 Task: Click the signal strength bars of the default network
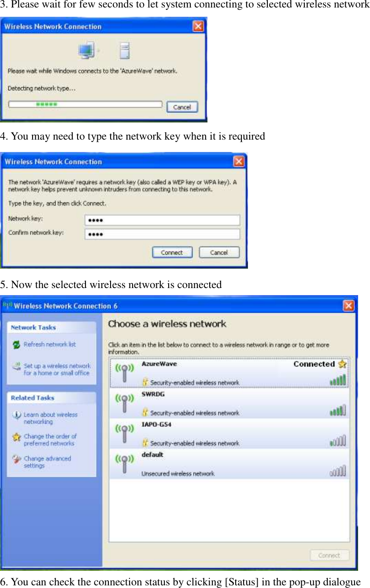tap(338, 473)
